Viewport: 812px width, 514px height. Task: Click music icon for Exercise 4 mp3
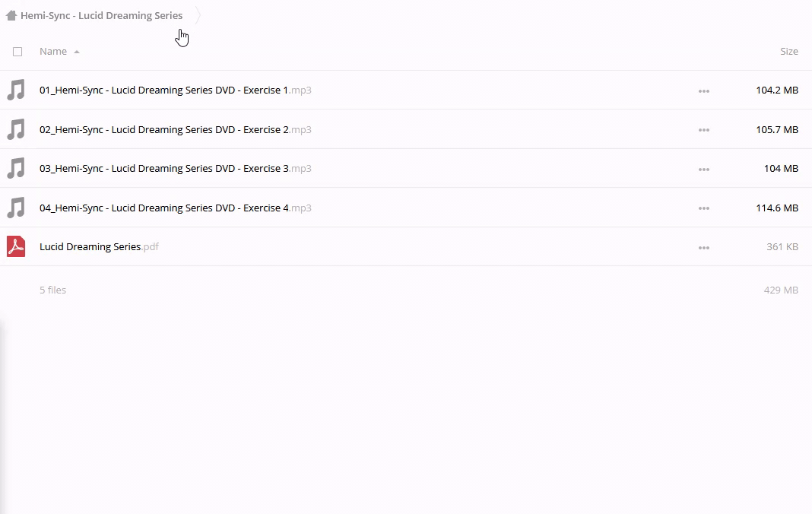click(x=16, y=208)
